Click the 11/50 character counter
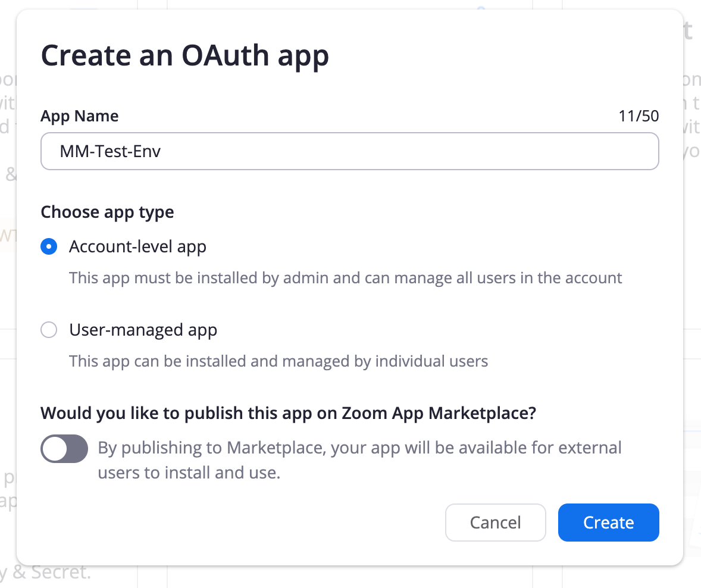 [x=639, y=115]
